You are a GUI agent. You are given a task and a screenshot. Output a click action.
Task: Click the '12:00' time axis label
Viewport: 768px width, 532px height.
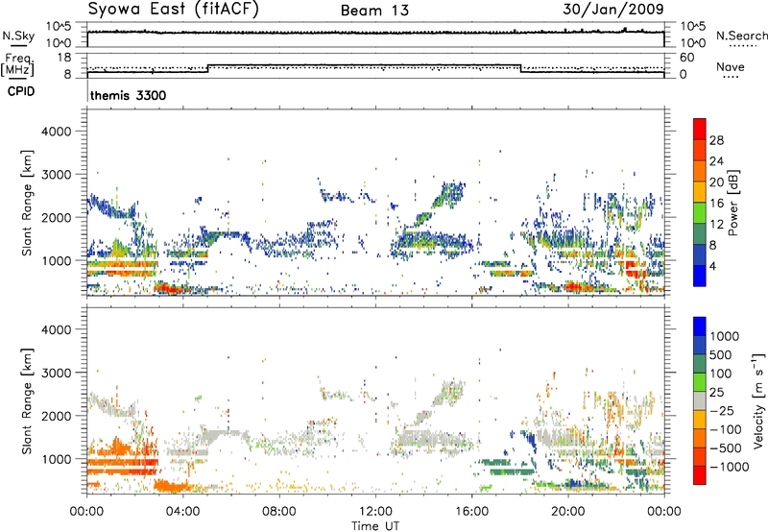click(x=375, y=512)
